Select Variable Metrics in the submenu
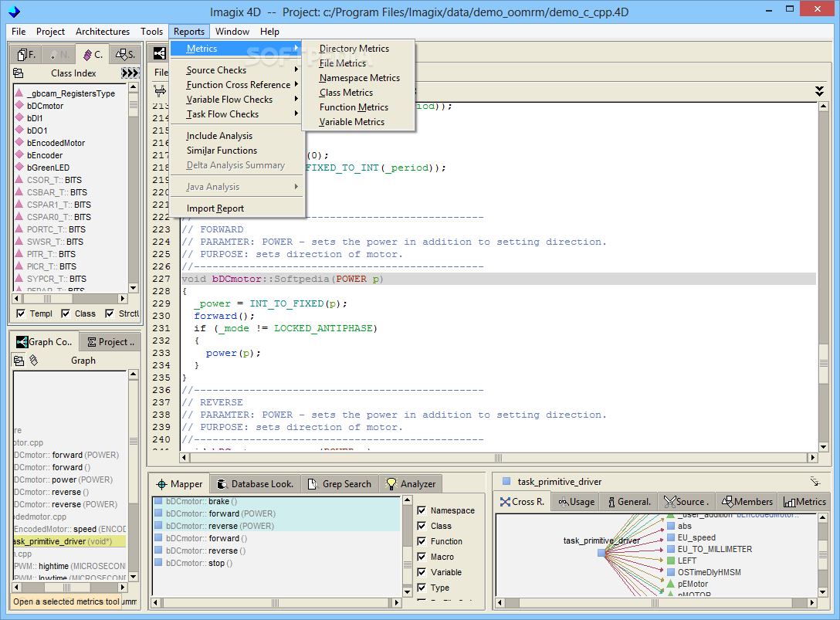Image resolution: width=840 pixels, height=620 pixels. coord(352,122)
